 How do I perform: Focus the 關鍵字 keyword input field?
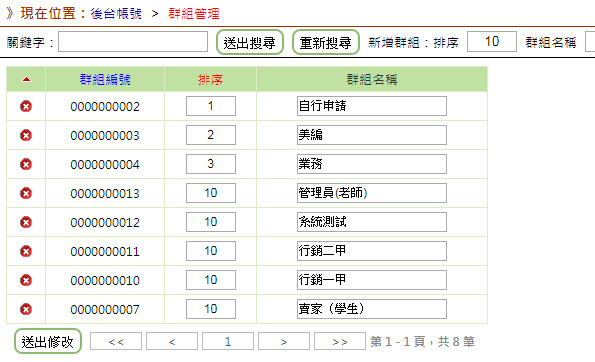[133, 42]
